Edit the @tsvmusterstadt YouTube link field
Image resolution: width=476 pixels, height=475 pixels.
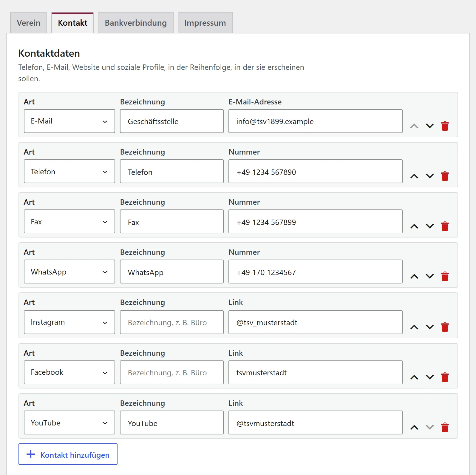coord(316,422)
